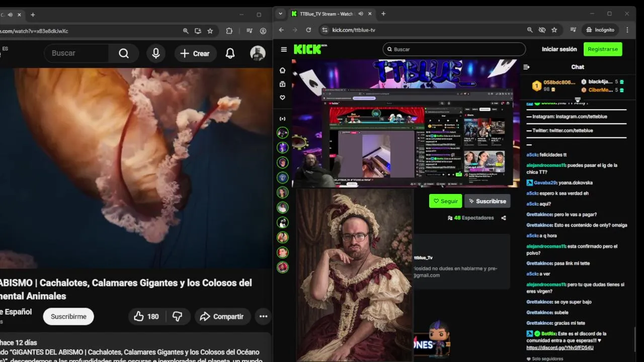This screenshot has width=644, height=362.
Task: Open tab search dropdown in Kick window
Action: pos(281,14)
